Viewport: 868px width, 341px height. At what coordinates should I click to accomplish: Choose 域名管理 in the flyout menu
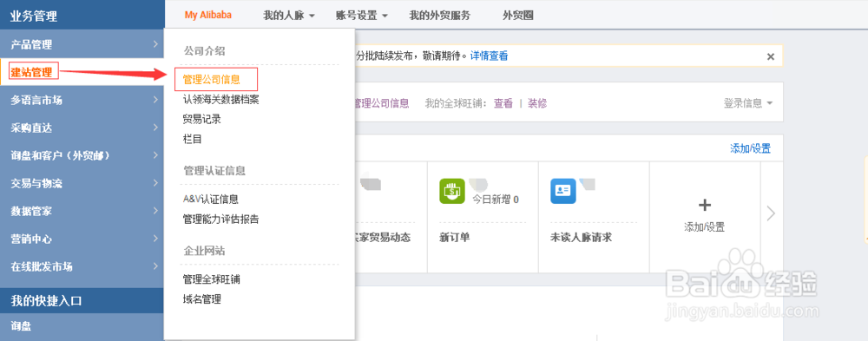tap(202, 299)
